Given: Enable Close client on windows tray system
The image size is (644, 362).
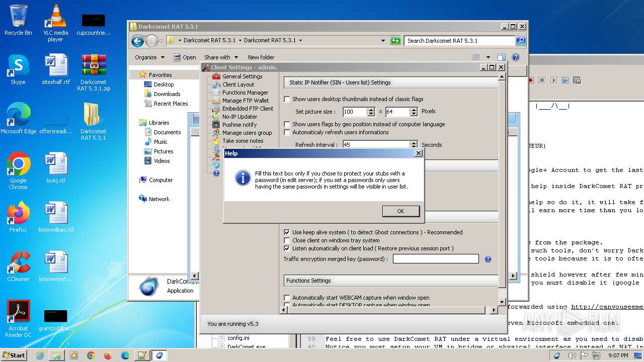Looking at the screenshot, I should tap(287, 240).
